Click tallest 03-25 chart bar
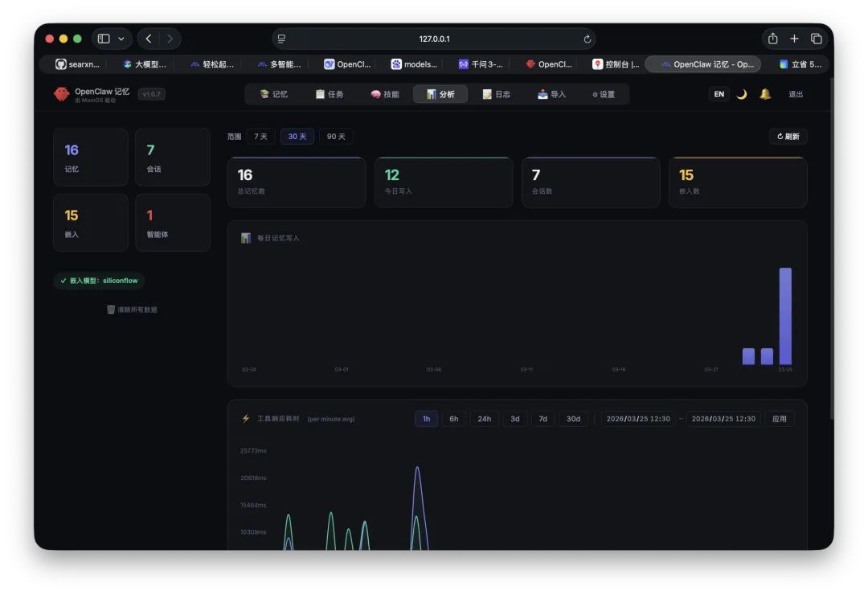Image resolution: width=868 pixels, height=595 pixels. coord(785,316)
